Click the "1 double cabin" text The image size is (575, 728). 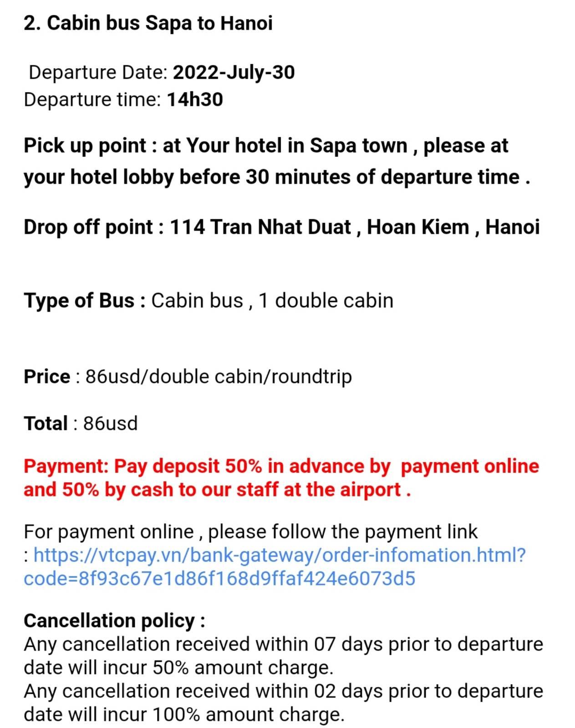click(326, 301)
